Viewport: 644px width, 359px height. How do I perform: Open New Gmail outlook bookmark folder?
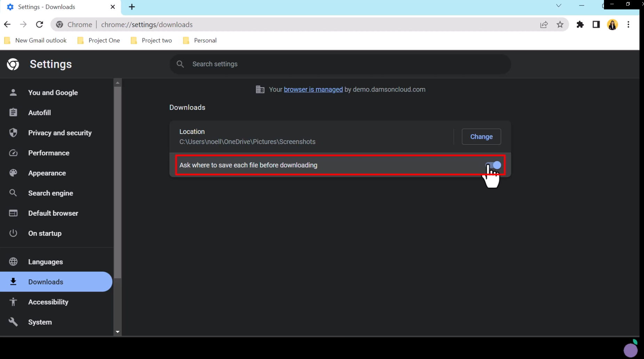click(35, 40)
